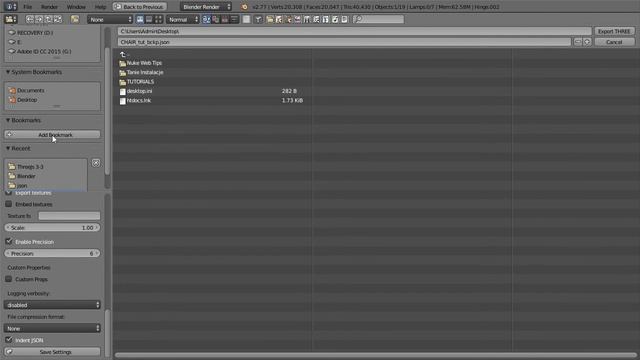Toggle file filtering funnel icon

(x=258, y=19)
